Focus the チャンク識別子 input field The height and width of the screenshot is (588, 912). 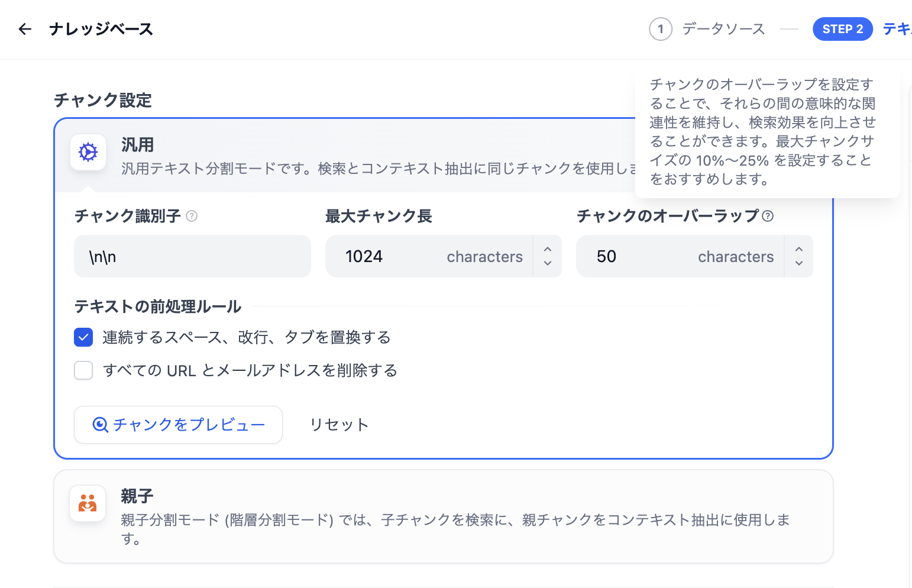(192, 256)
